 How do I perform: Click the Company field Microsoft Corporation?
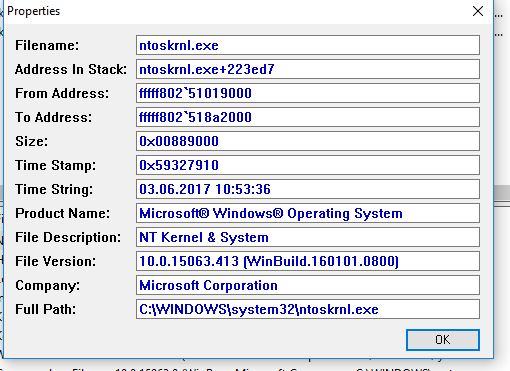308,285
